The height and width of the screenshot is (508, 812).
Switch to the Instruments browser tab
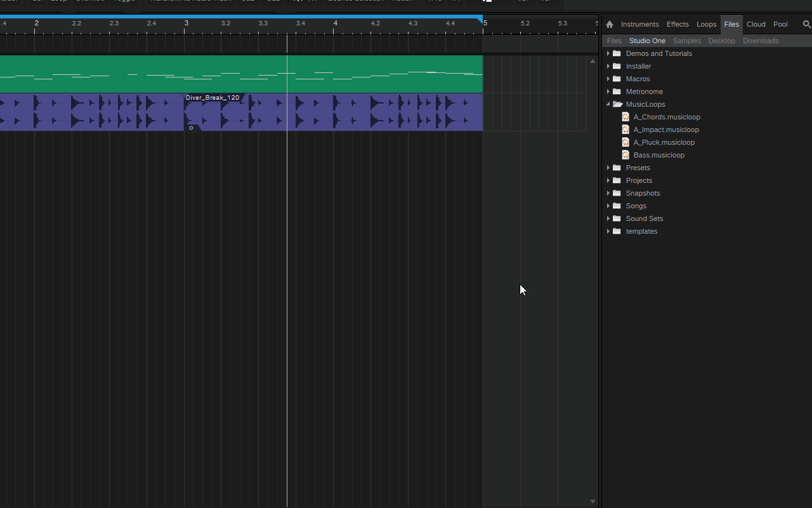click(639, 24)
